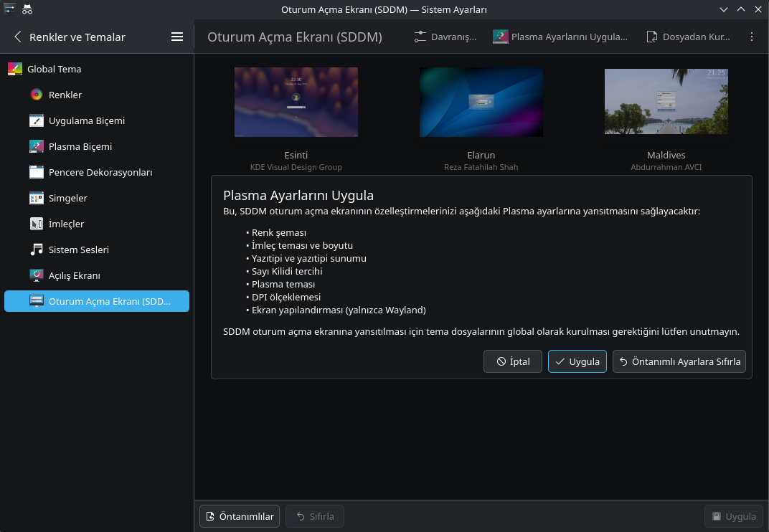This screenshot has height=532, width=769.
Task: Minimize the Sistem Ayarları window
Action: point(723,9)
